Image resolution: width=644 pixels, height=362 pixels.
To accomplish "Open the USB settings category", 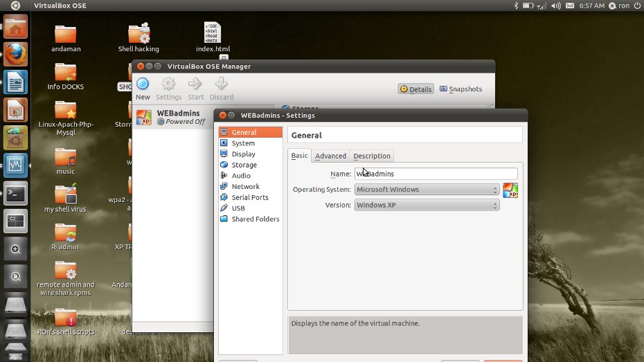I will pos(251,208).
